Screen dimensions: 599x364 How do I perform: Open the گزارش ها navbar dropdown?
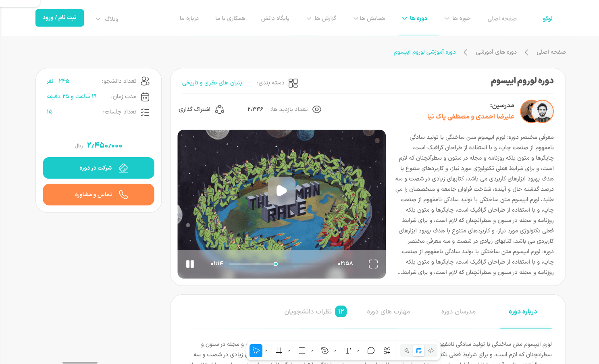(321, 18)
